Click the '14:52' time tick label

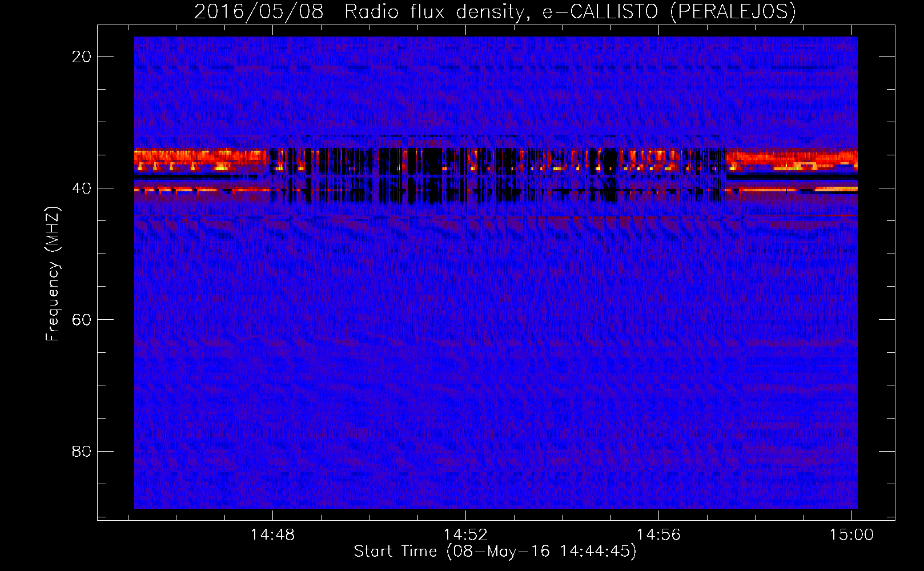[x=465, y=534]
